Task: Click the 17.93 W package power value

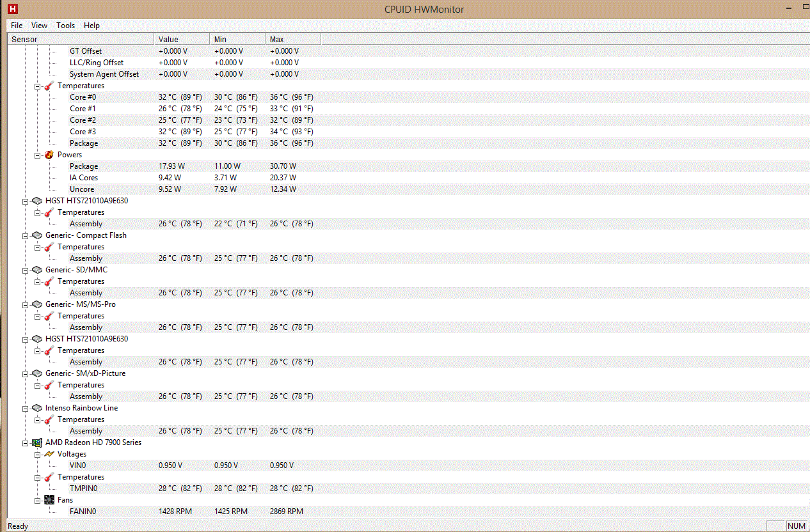Action: pos(171,166)
